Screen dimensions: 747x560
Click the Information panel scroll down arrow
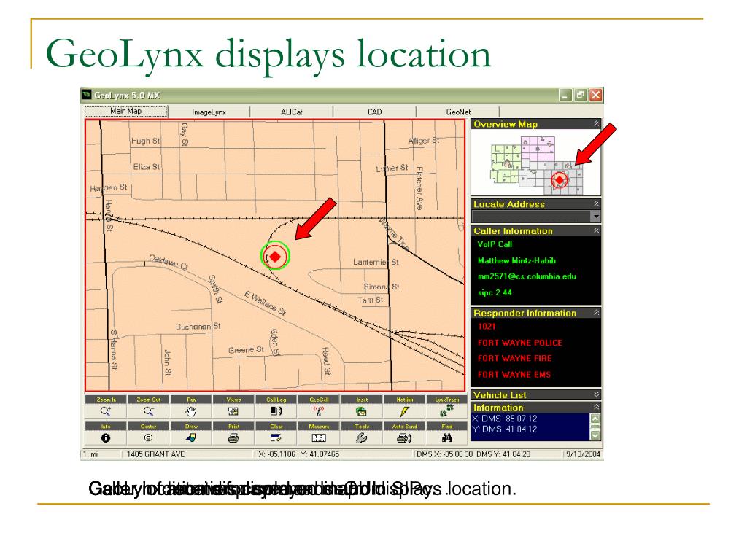pyautogui.click(x=595, y=435)
